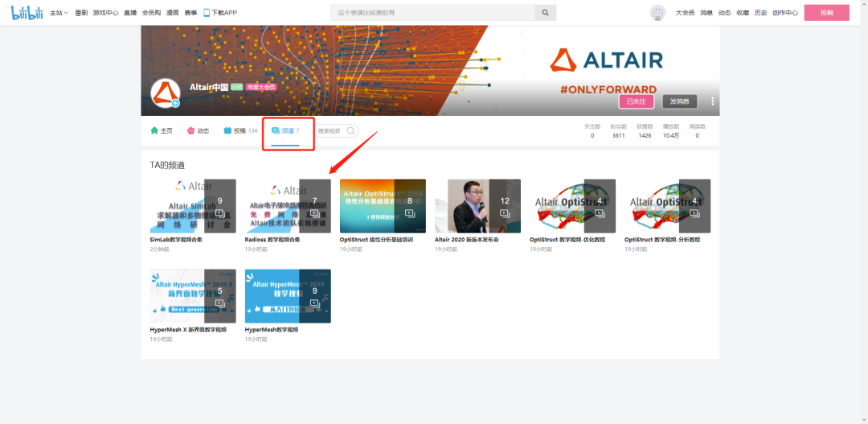Click the 播放数 10.4万 stat

pos(671,131)
